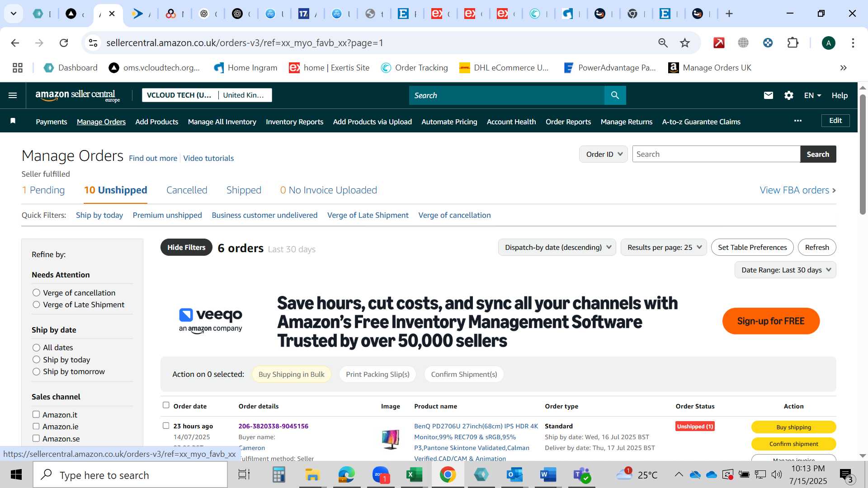Click the site information icon in address bar
This screenshot has height=488, width=868.
(93, 43)
